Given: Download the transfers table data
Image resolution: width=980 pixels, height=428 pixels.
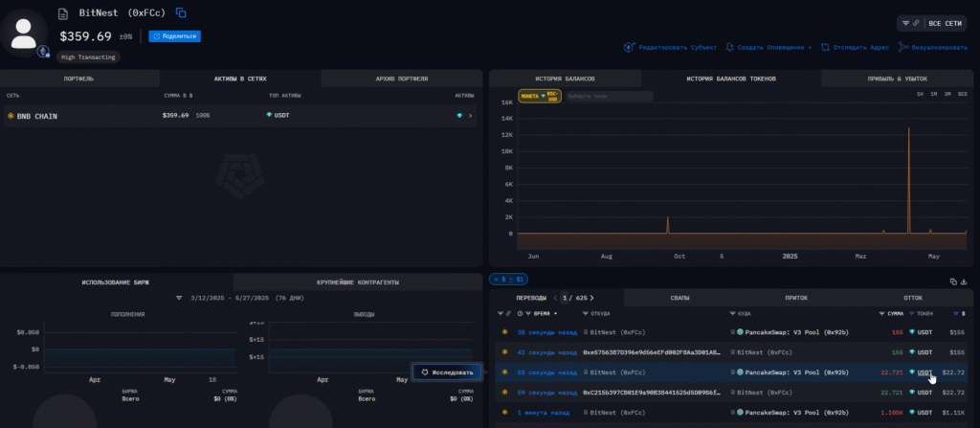Looking at the screenshot, I should [964, 282].
